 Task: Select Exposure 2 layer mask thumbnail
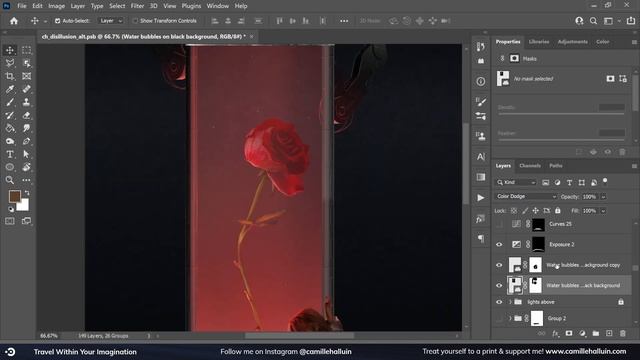(538, 244)
